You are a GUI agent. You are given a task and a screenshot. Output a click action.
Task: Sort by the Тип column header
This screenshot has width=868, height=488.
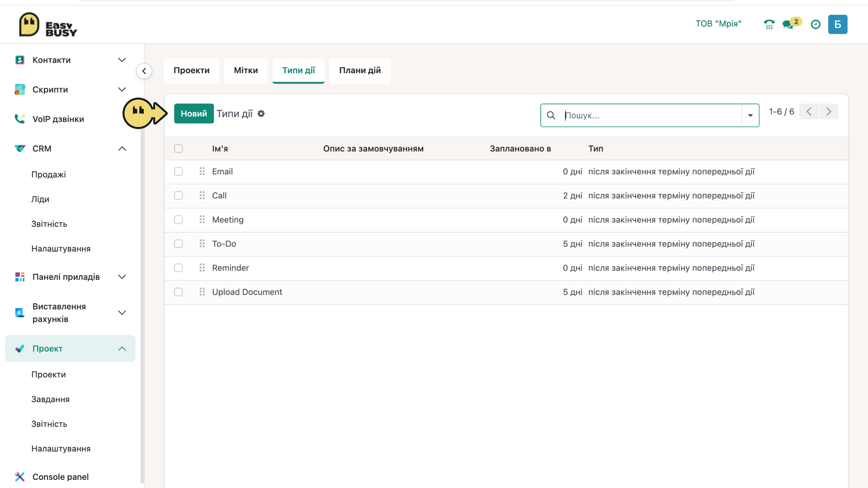point(596,149)
